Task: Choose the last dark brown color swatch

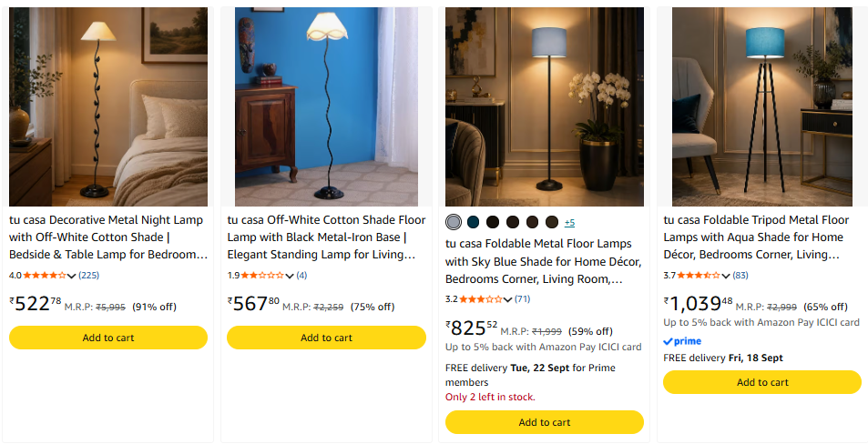Action: (x=552, y=222)
